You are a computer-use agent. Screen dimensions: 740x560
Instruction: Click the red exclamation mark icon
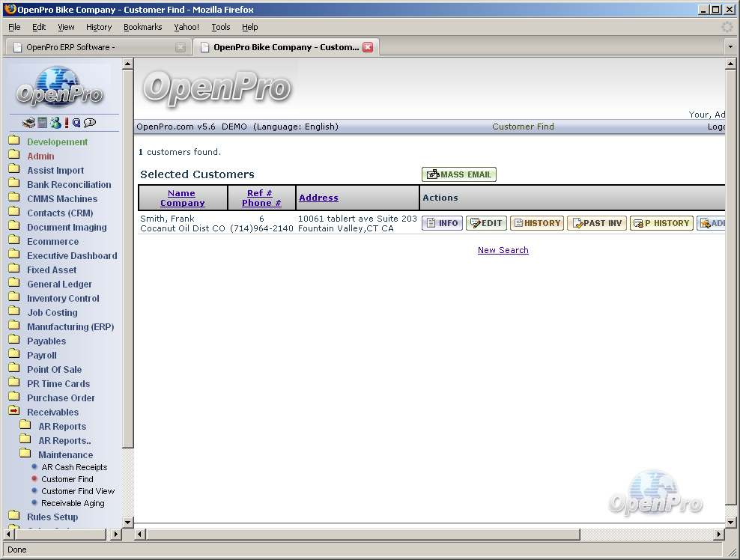point(66,123)
